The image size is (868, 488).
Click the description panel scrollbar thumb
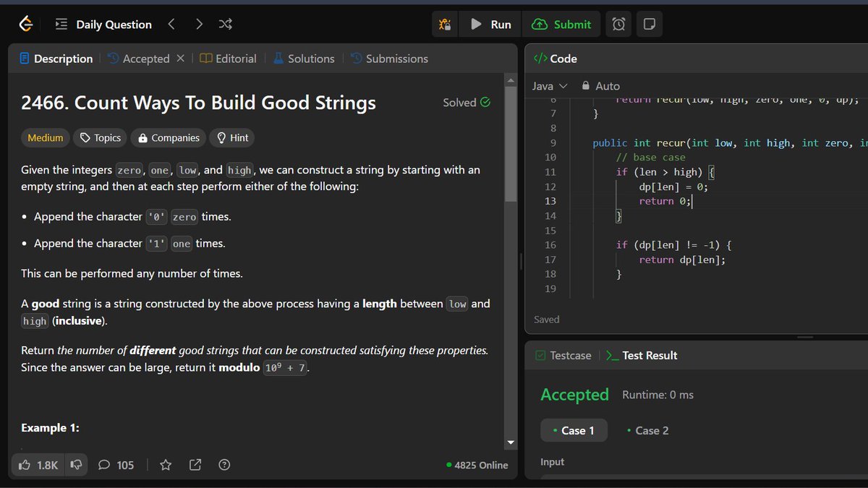(x=511, y=142)
